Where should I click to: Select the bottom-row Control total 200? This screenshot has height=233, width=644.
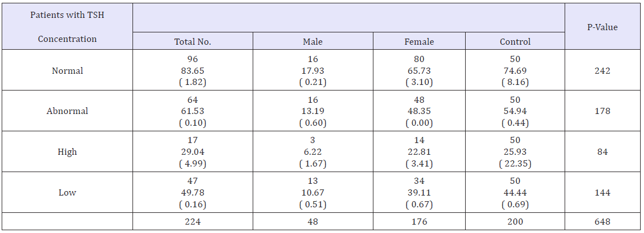coord(515,222)
